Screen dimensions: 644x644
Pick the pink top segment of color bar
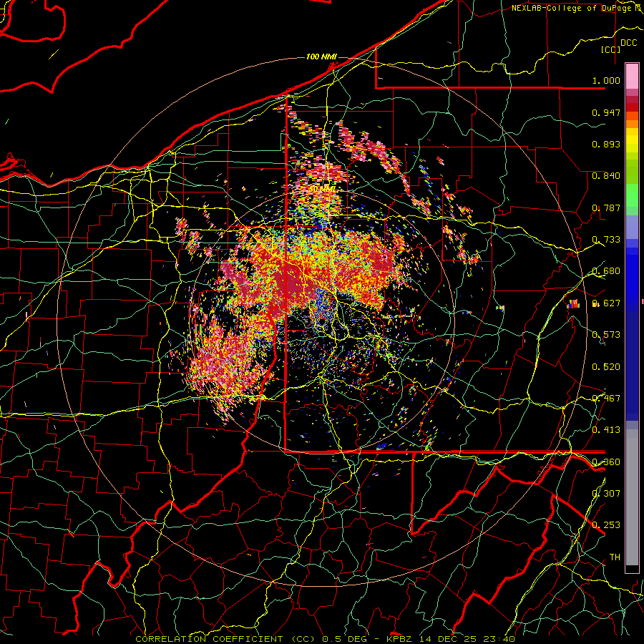pos(632,76)
